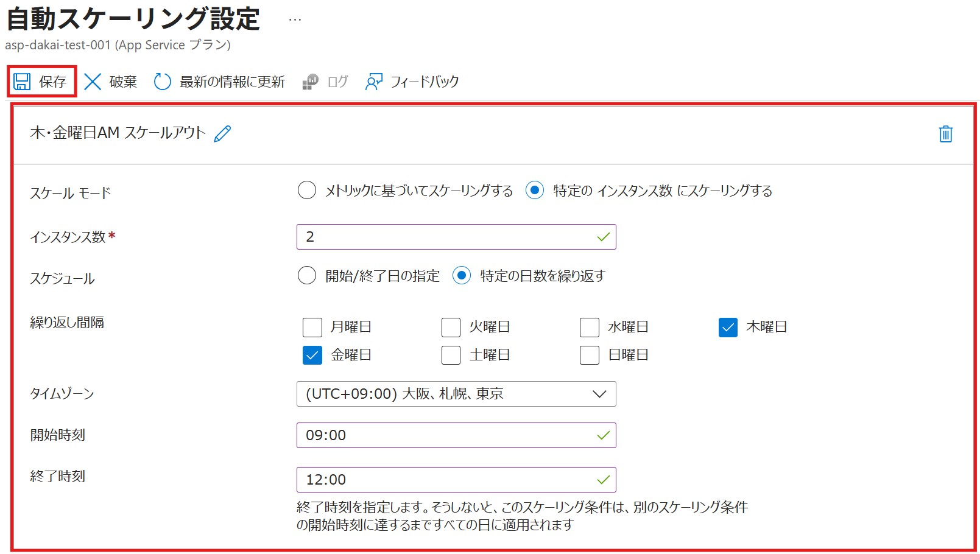Click the フィードバック text button
980x554 pixels.
point(425,82)
